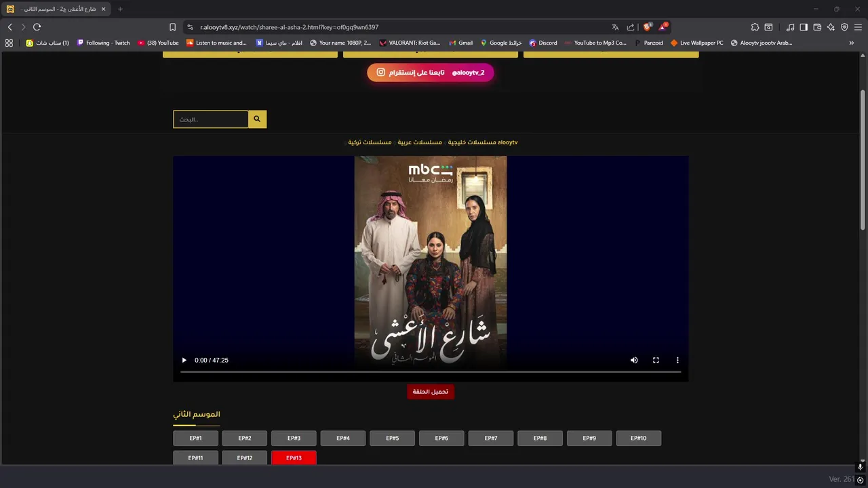The height and width of the screenshot is (488, 868).
Task: Open the Panzoid bookmark
Action: click(648, 43)
